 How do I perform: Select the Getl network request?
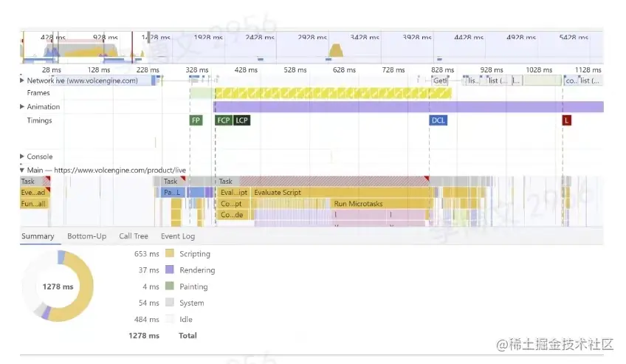click(439, 80)
